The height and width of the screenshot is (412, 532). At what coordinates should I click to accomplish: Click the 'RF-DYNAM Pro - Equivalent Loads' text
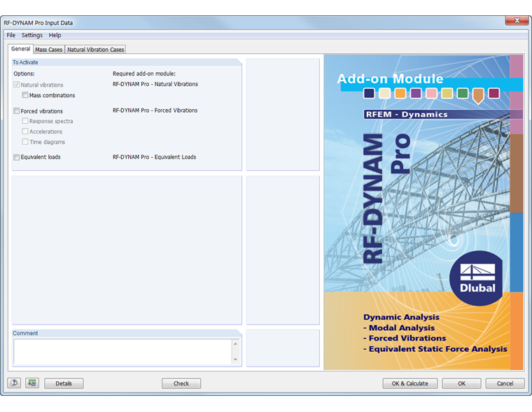pos(155,157)
